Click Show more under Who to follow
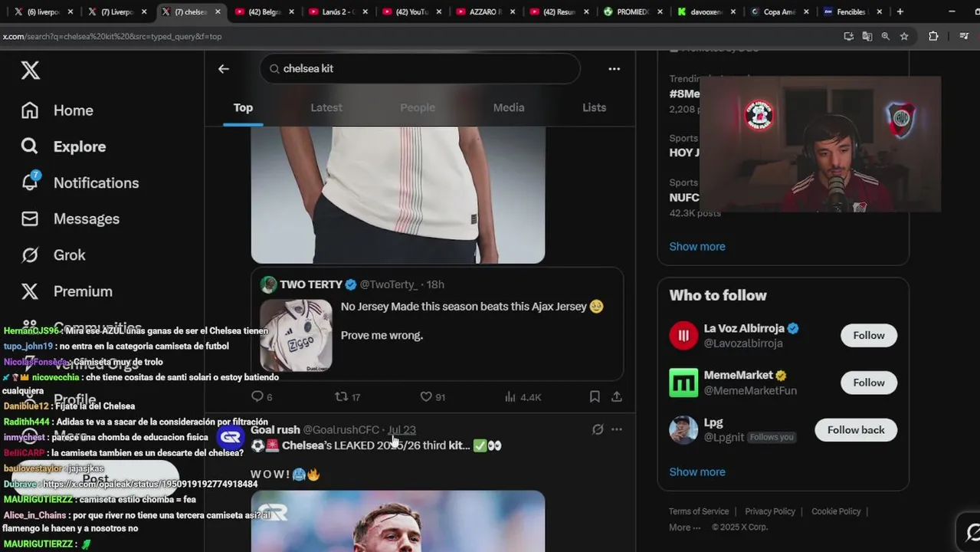Viewport: 980px width, 552px height. point(697,472)
